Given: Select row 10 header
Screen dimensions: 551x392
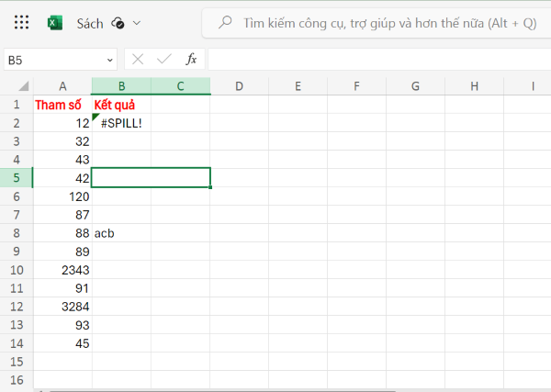Looking at the screenshot, I should [17, 270].
